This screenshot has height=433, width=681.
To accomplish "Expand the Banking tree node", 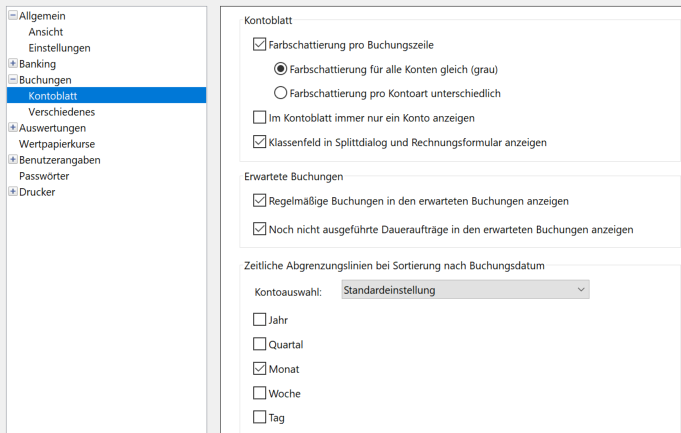I will [12, 64].
